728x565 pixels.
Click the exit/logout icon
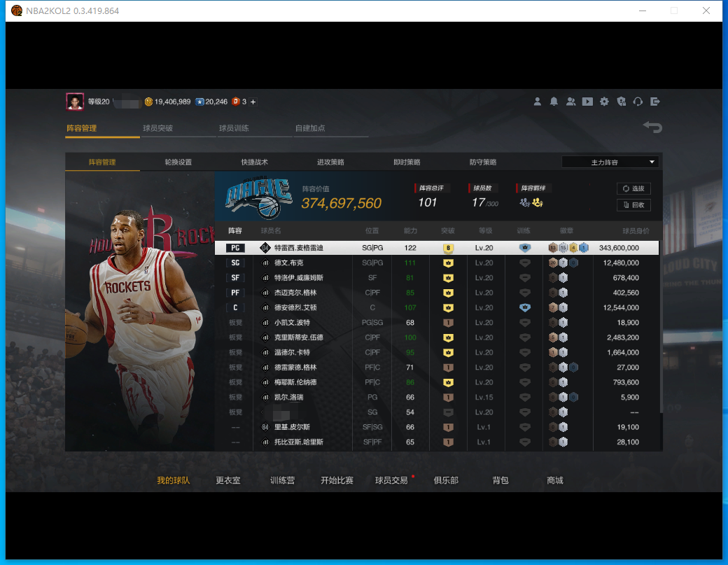tap(655, 102)
